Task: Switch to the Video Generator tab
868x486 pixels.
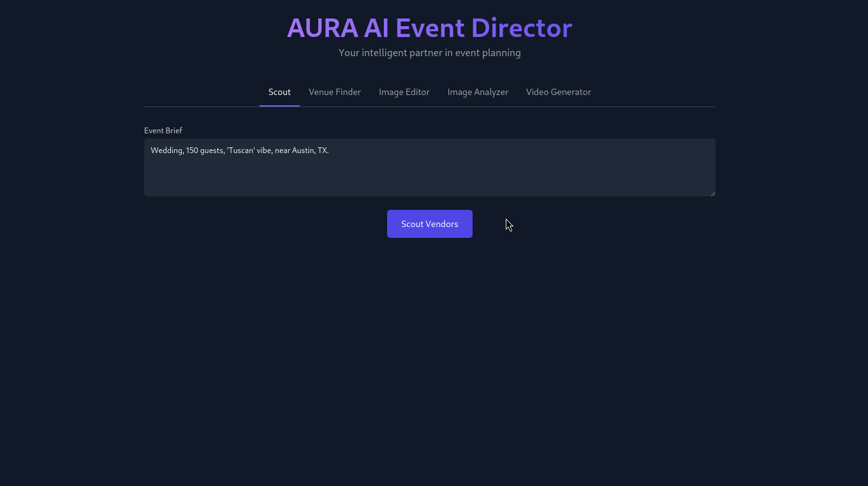Action: point(559,92)
